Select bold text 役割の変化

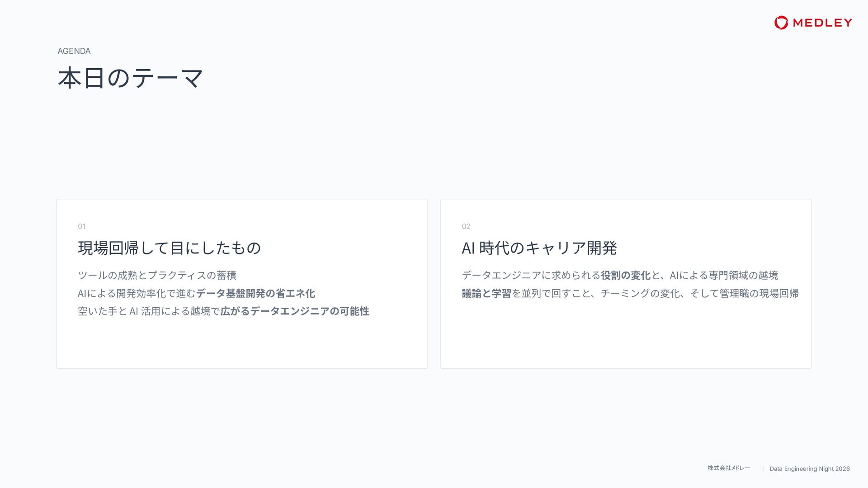tap(626, 275)
